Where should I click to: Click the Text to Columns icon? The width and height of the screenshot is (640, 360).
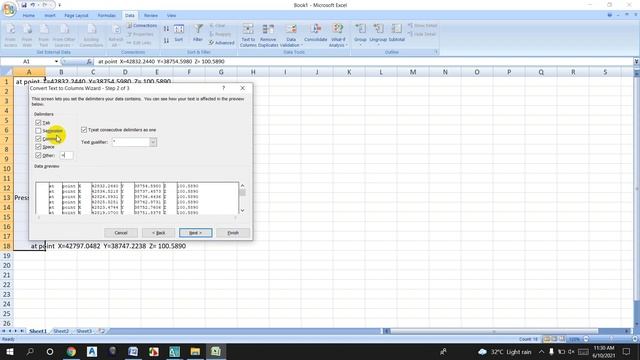248,35
